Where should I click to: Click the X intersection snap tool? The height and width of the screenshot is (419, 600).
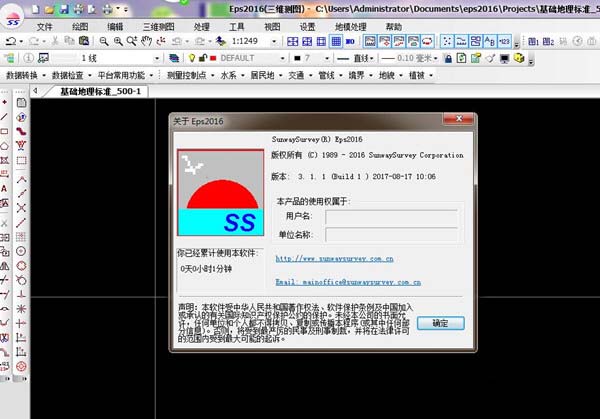(x=21, y=208)
